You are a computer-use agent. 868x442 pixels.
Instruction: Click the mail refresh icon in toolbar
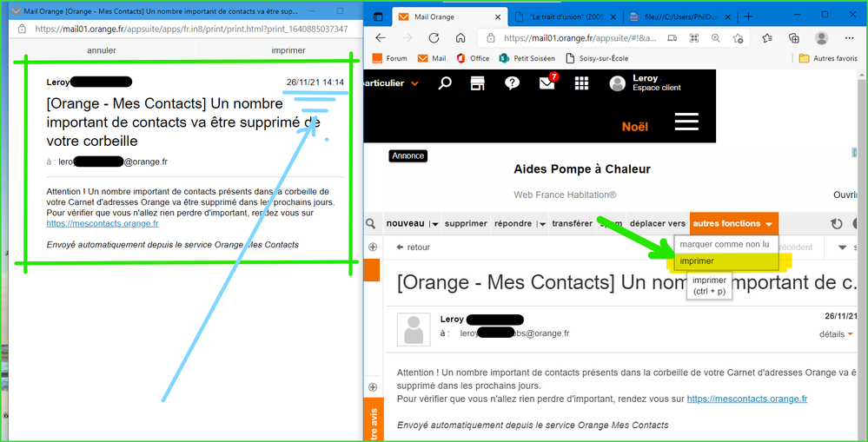point(837,224)
